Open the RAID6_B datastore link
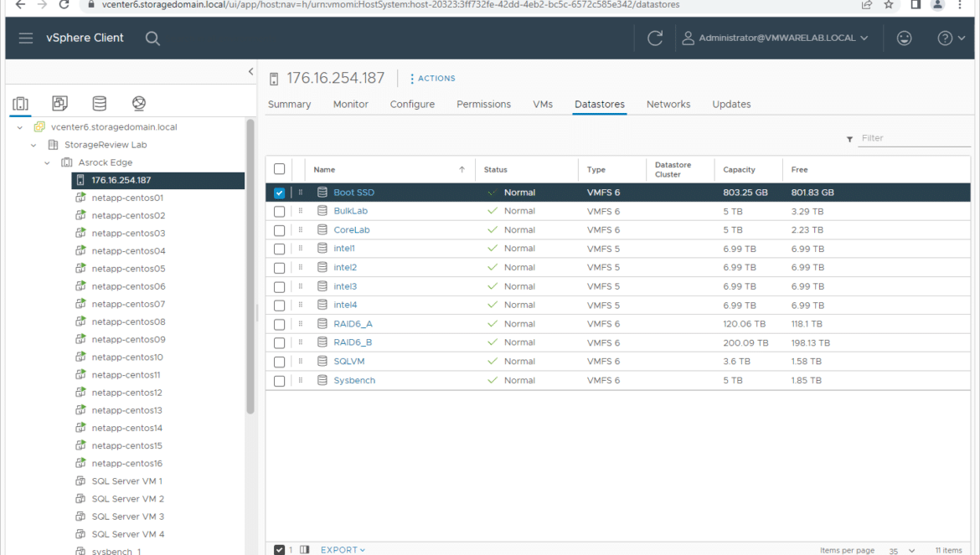The width and height of the screenshot is (980, 555). (353, 342)
